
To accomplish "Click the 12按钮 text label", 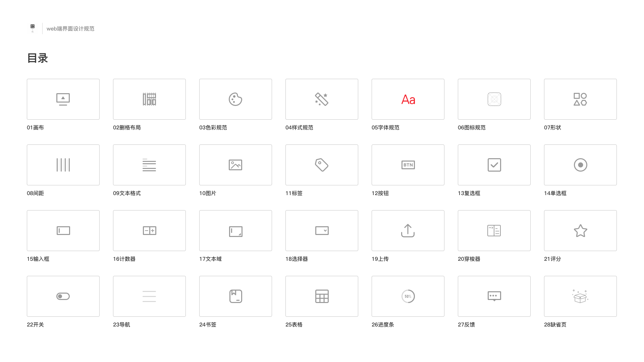I will coord(380,193).
